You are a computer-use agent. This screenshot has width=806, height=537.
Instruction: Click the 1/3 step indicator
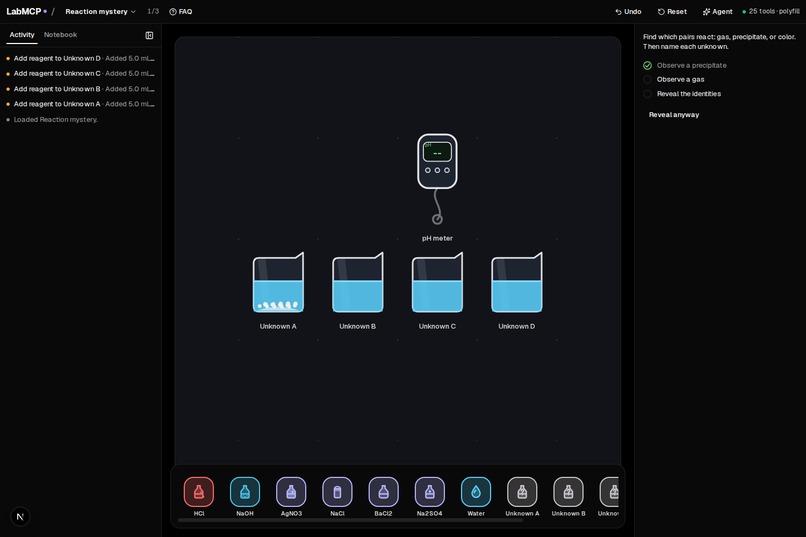click(x=153, y=11)
